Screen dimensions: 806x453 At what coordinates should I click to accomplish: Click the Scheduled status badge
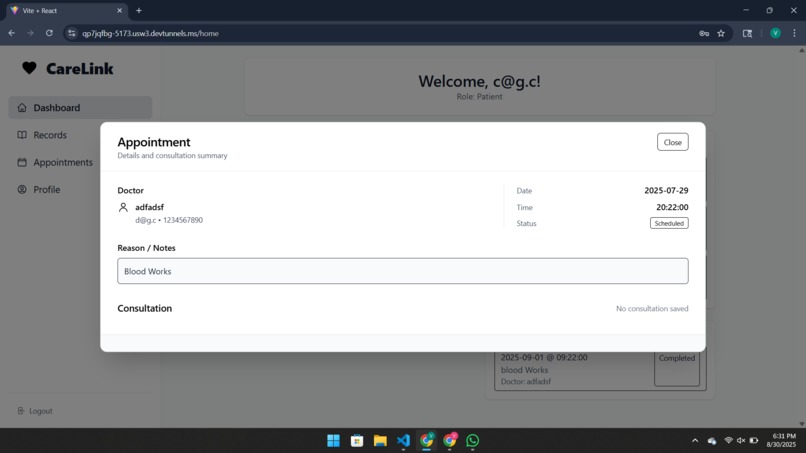[669, 223]
